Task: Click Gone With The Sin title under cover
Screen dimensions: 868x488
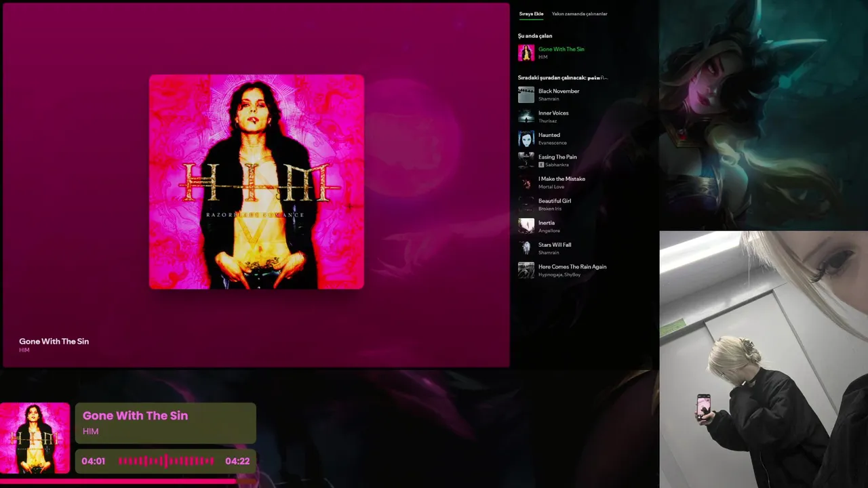Action: pyautogui.click(x=54, y=341)
